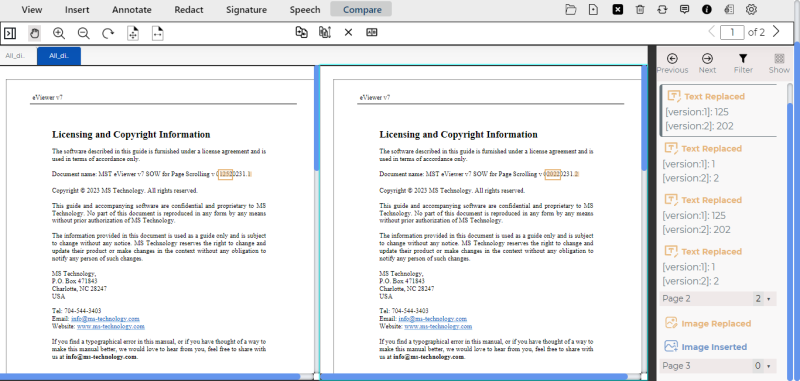Click the refresh arrows icon
Image resolution: width=800 pixels, height=381 pixels.
pos(662,10)
